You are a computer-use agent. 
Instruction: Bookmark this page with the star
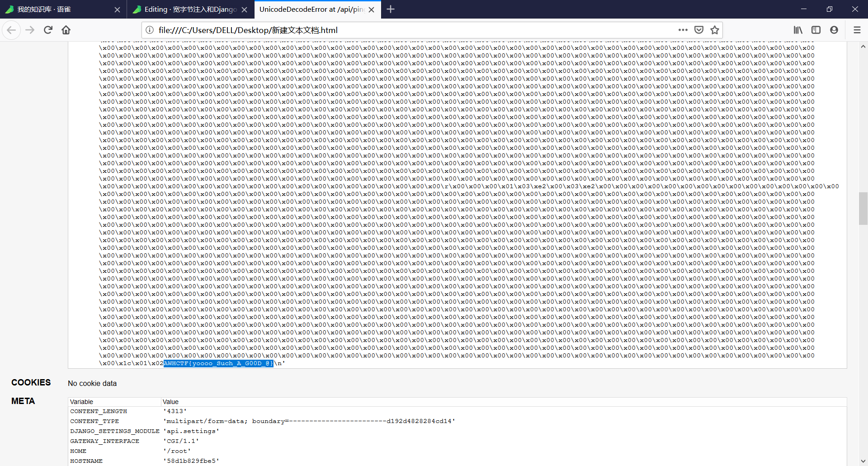715,30
